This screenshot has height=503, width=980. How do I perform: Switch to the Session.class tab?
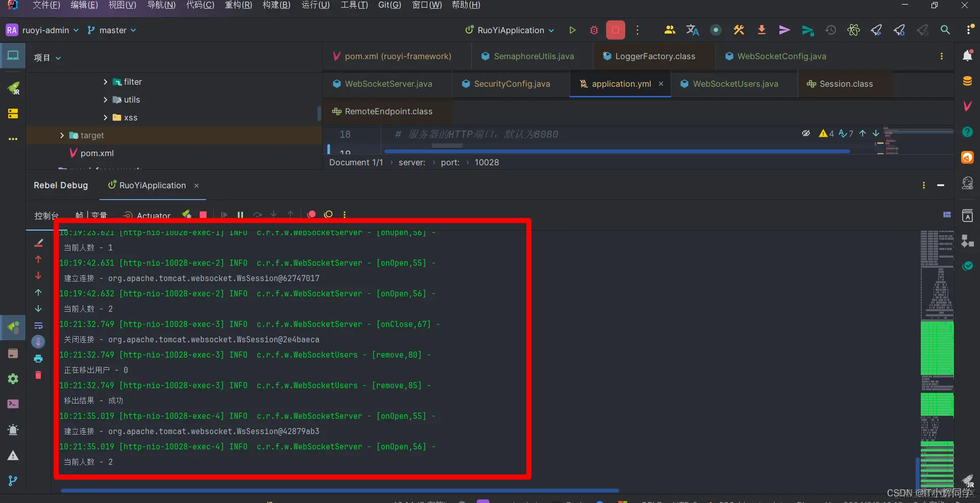point(840,84)
